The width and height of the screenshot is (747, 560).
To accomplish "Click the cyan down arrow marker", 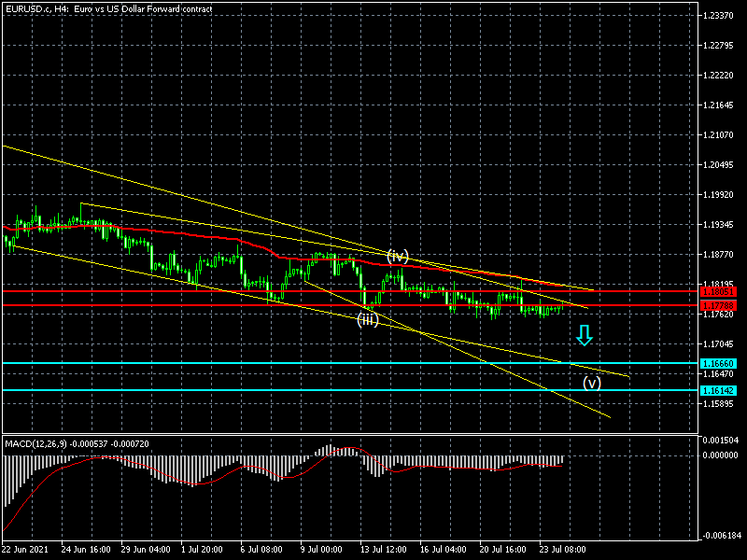I will (585, 335).
